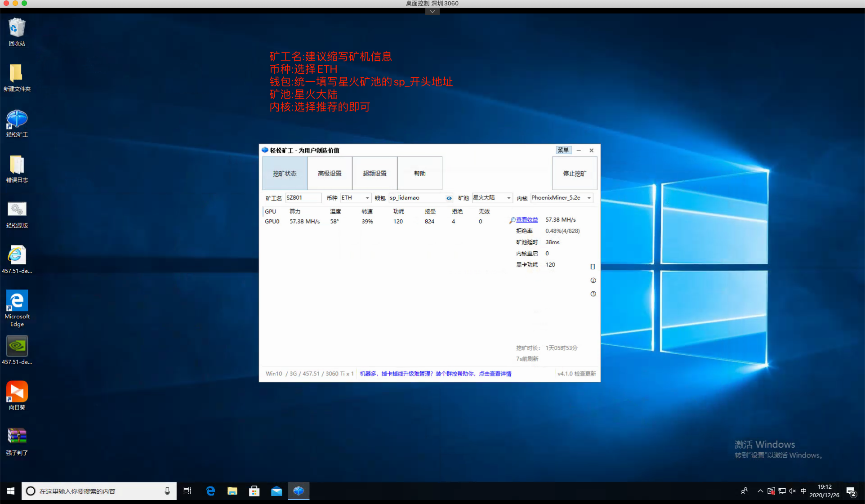Click the security warning tray icon

(771, 491)
